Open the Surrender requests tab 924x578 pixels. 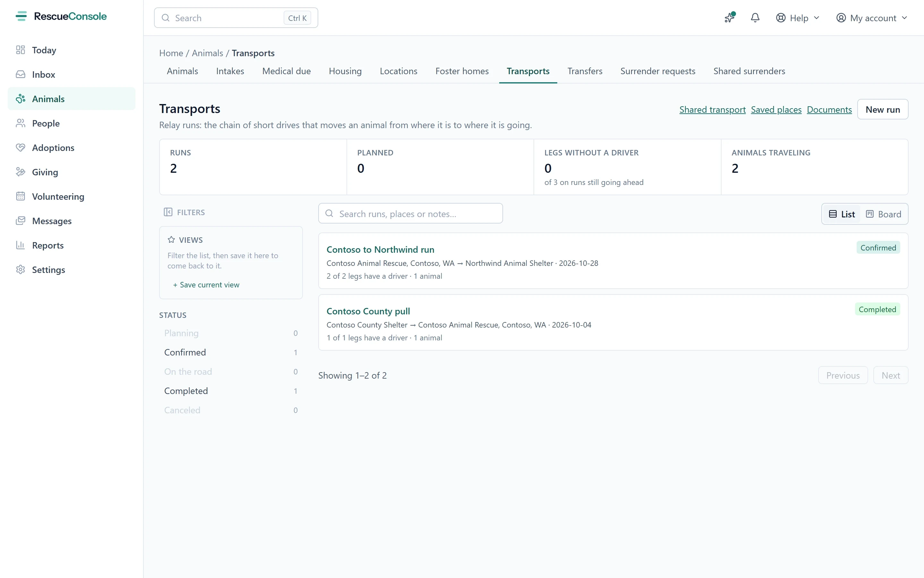tap(657, 71)
